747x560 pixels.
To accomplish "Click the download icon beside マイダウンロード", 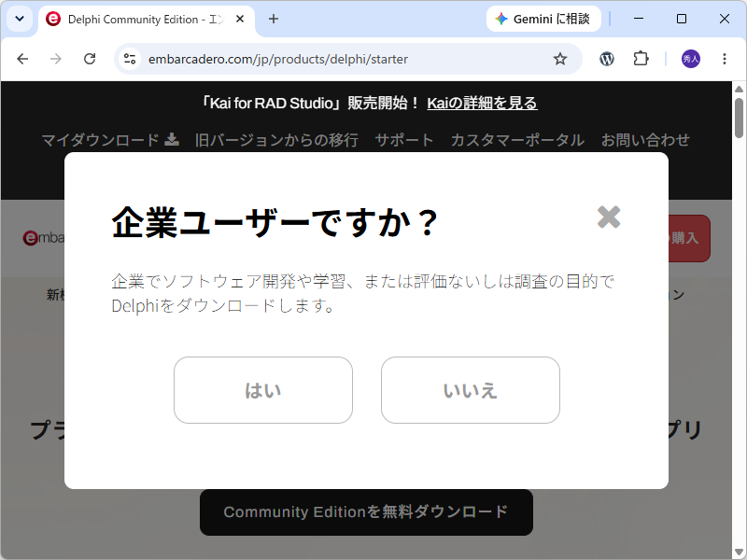I will pyautogui.click(x=172, y=139).
